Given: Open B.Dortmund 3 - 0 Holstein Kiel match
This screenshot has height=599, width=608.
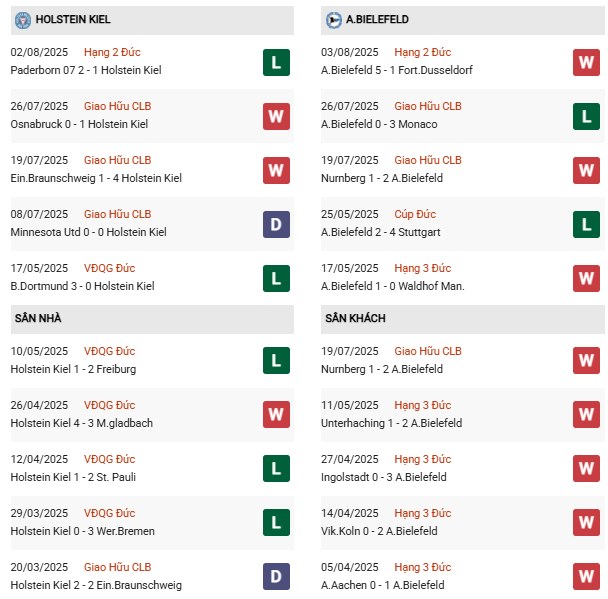Looking at the screenshot, I should click(83, 286).
